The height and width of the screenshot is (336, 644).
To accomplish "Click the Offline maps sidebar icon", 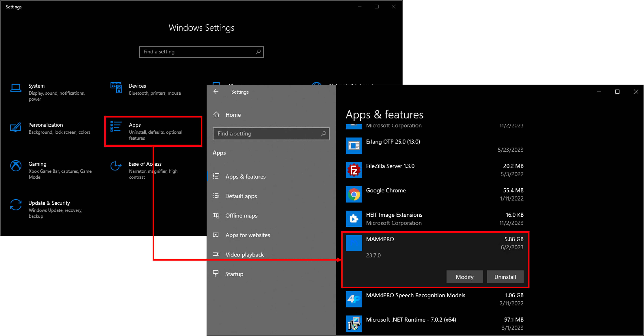I will [216, 215].
